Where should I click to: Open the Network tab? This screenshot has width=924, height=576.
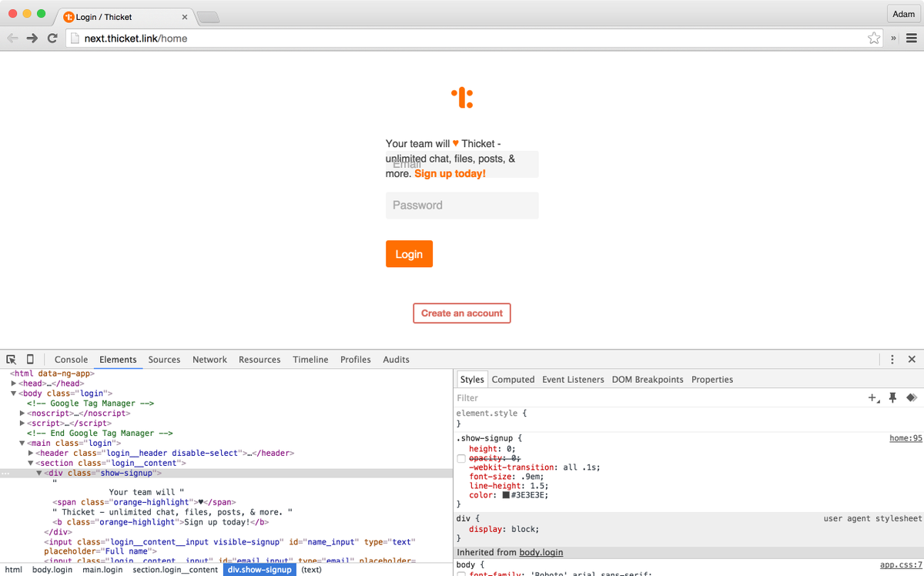click(209, 360)
